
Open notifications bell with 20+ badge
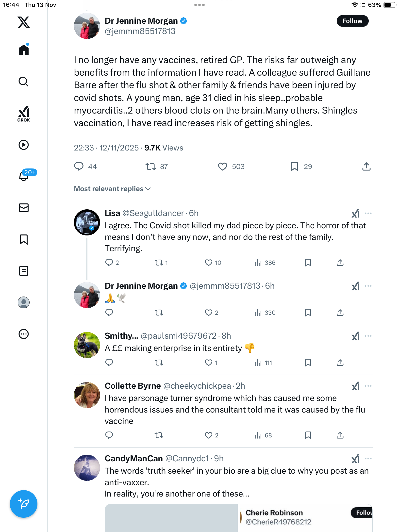tap(24, 176)
